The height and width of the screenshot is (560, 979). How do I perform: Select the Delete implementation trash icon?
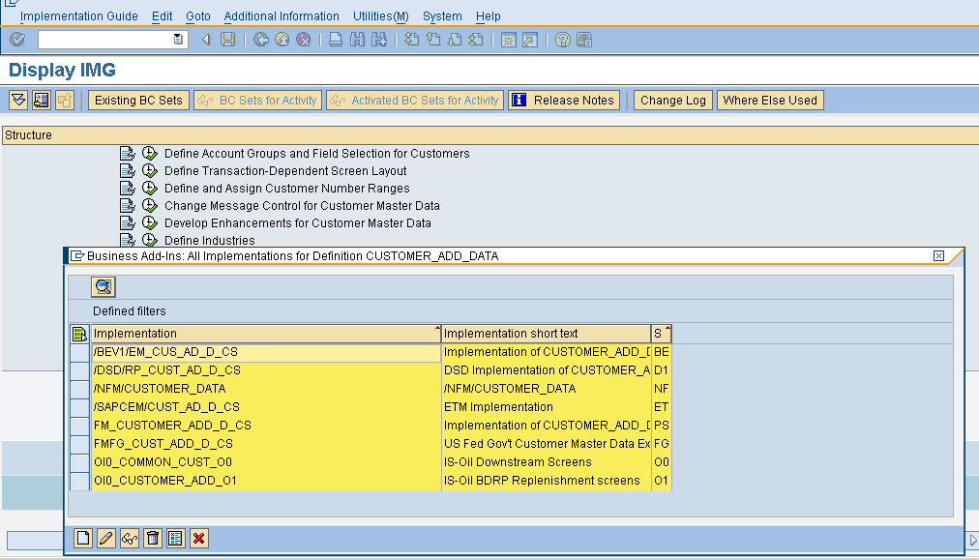click(152, 538)
